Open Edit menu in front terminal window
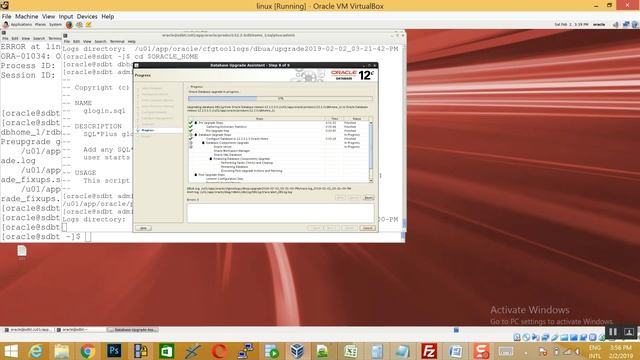This screenshot has width=640, height=360. 76,42
